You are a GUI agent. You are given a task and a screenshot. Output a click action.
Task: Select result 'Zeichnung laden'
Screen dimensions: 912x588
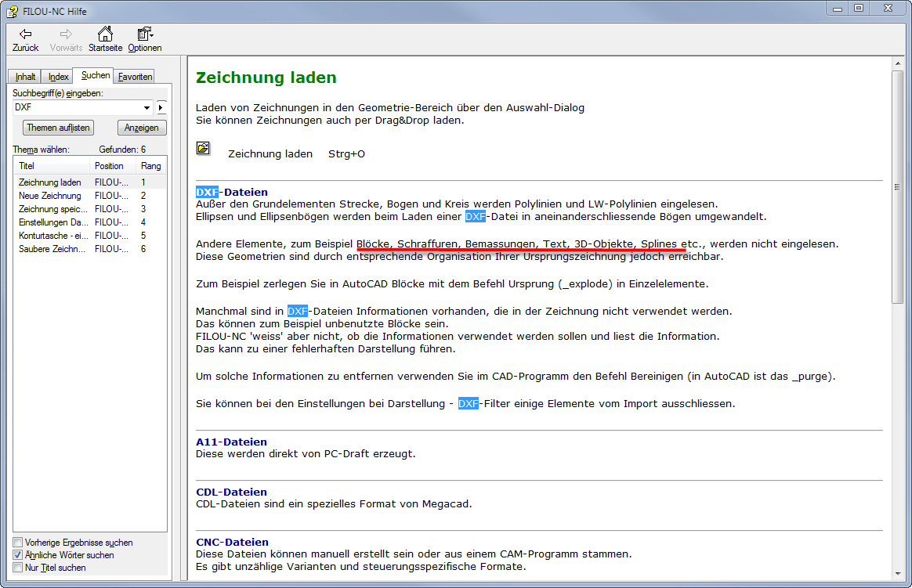point(89,182)
